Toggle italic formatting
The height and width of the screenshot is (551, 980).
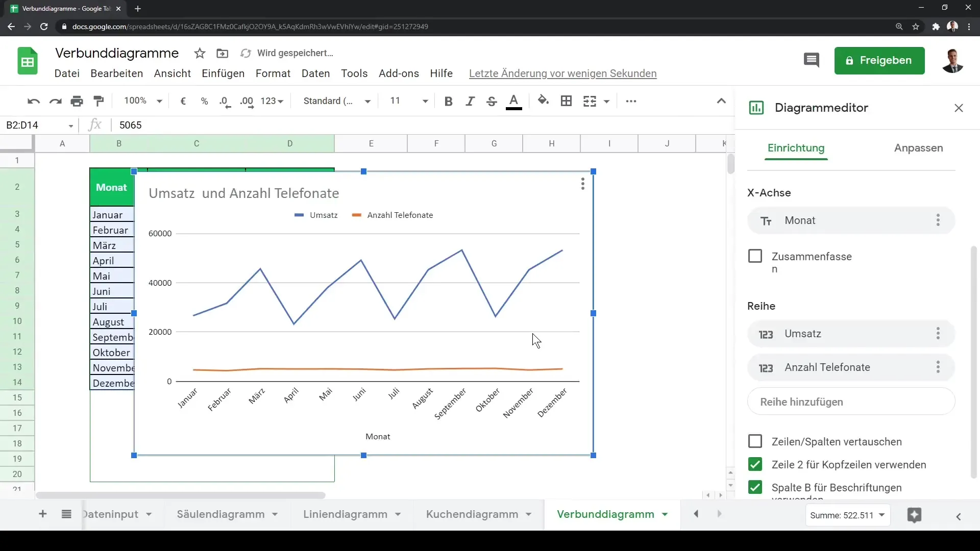tap(470, 101)
